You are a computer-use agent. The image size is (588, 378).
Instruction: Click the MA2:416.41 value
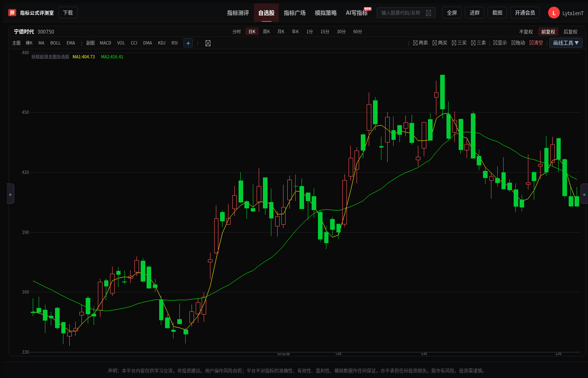[x=112, y=57]
